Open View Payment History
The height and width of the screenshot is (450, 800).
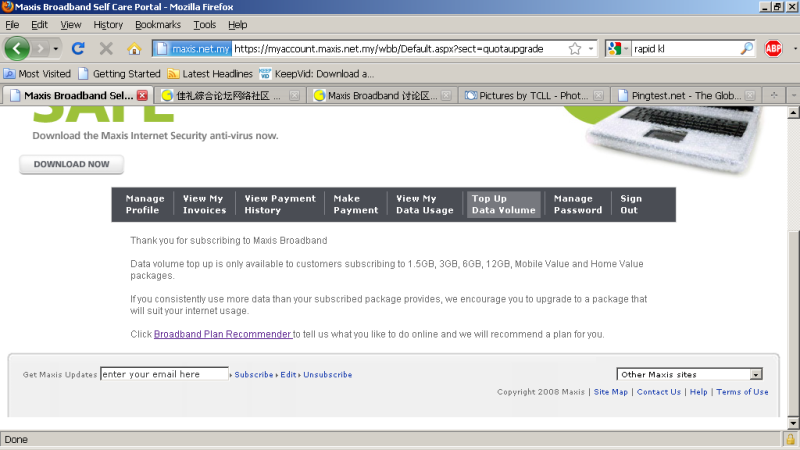[280, 204]
